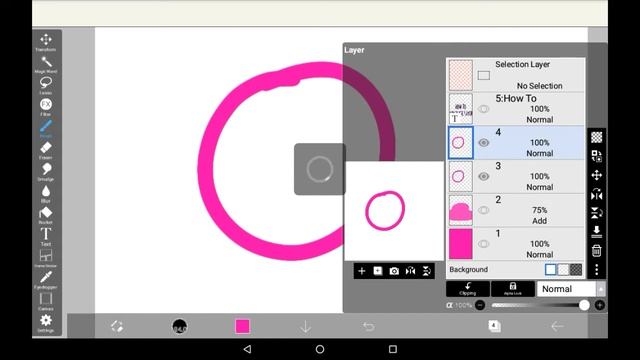Open the pink current color swatch
The image size is (640, 360).
pos(242,327)
